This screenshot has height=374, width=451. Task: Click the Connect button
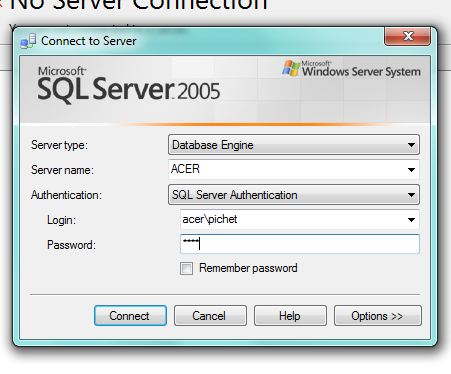click(130, 315)
